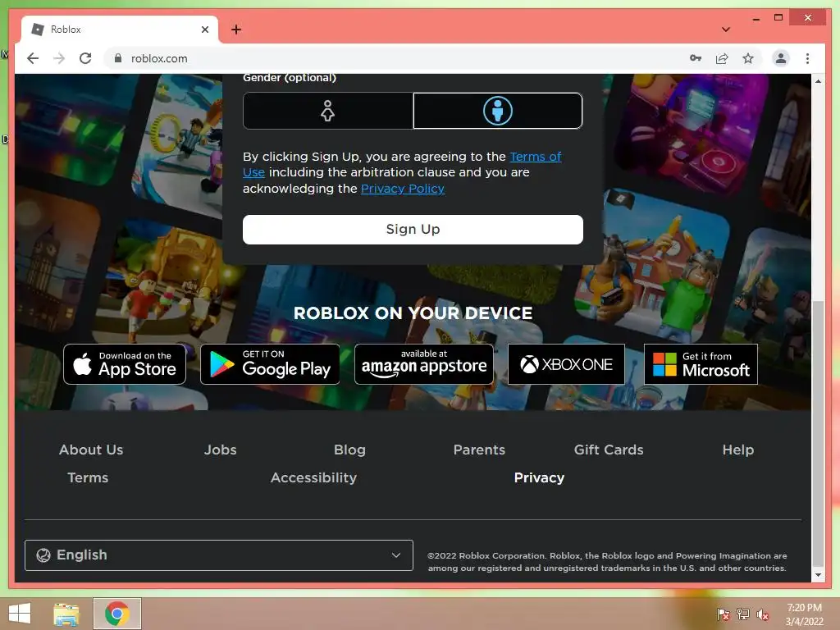
Task: Open the Privacy Policy link
Action: click(x=402, y=189)
